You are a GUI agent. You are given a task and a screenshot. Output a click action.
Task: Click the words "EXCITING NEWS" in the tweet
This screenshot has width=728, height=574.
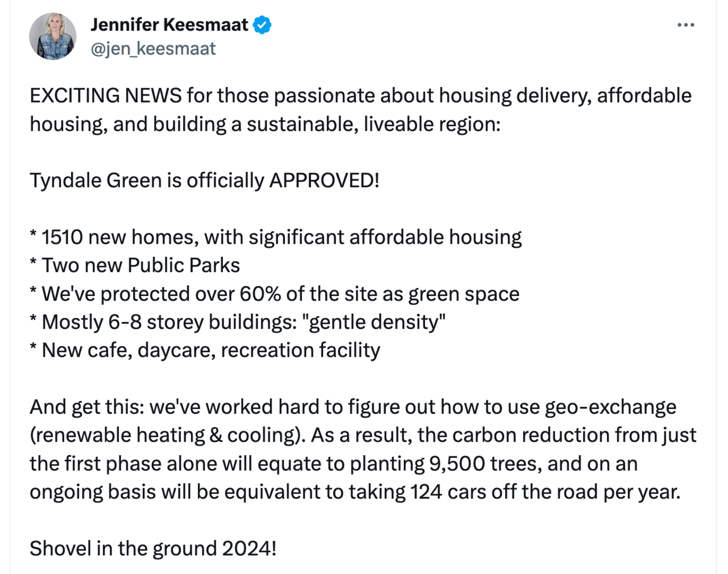coord(105,95)
